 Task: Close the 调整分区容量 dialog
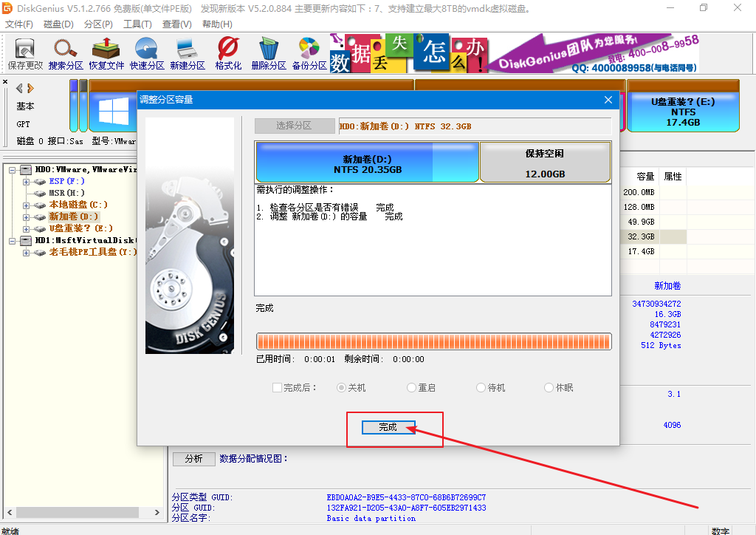[608, 99]
